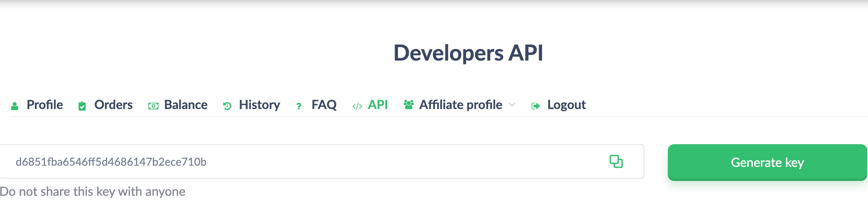This screenshot has height=204, width=868.
Task: Click the question mark icon beside FAQ
Action: coord(299,106)
